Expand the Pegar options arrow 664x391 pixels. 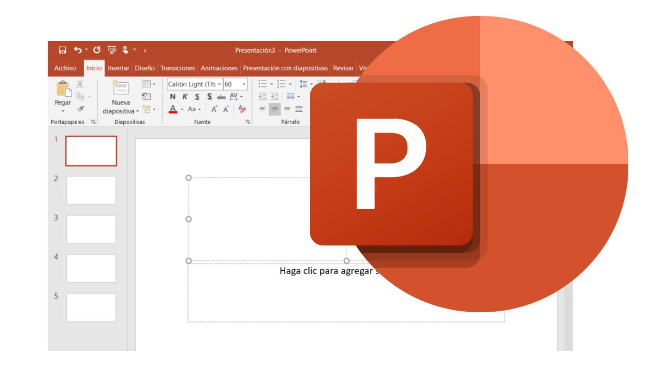coord(63,111)
